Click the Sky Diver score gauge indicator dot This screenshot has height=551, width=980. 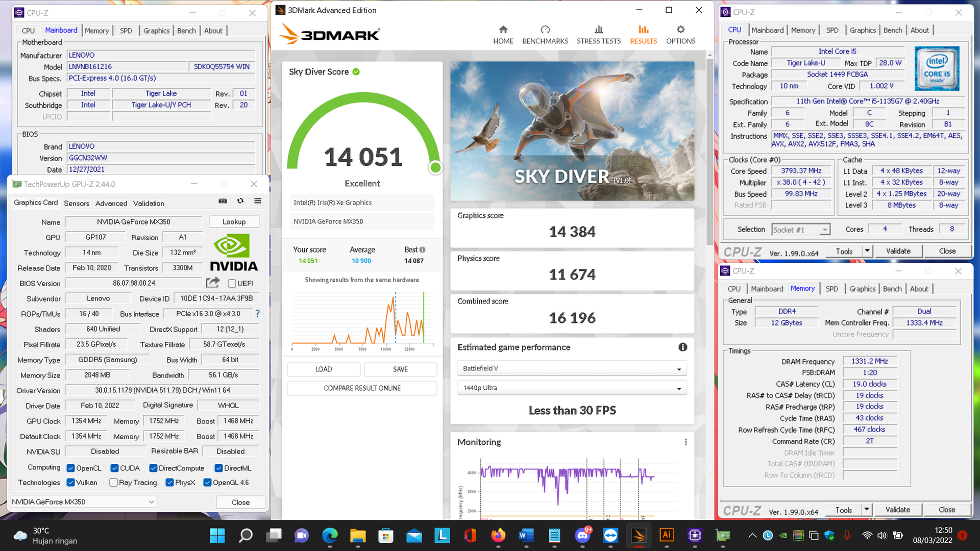435,167
